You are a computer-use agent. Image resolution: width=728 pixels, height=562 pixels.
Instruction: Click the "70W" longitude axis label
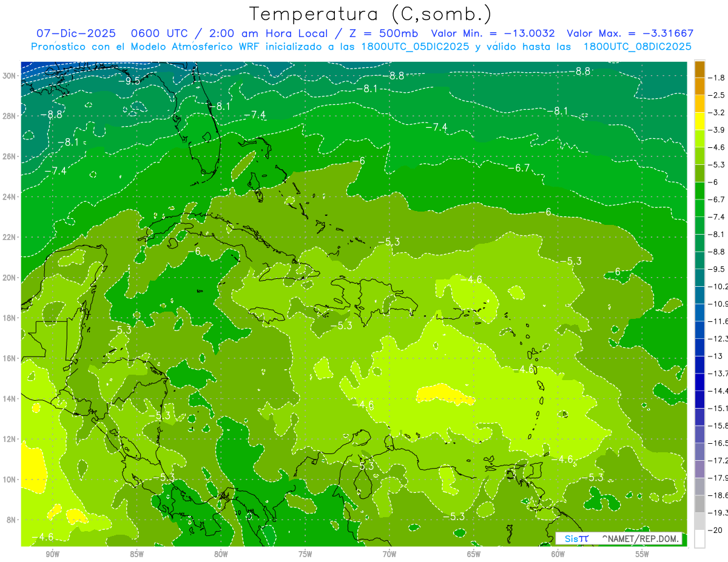tap(389, 554)
